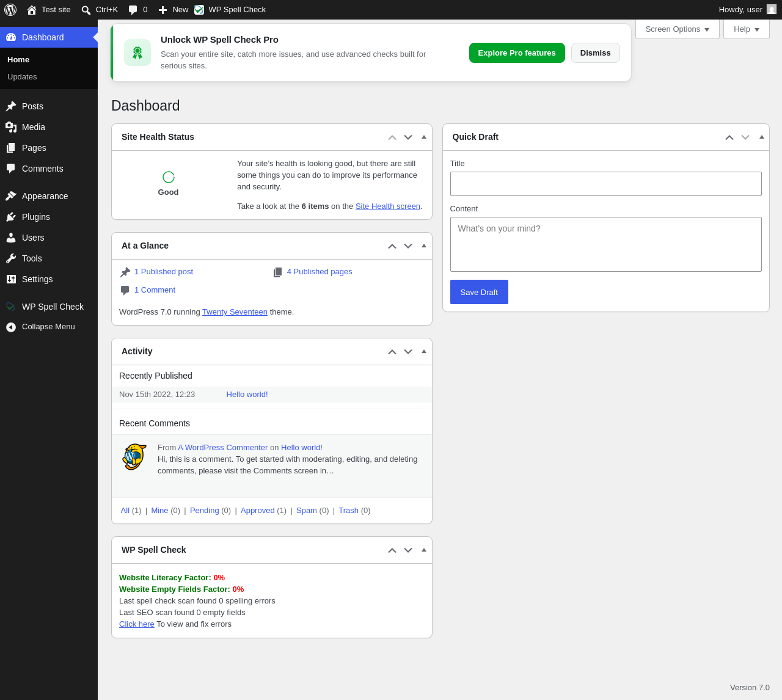Move At a Glance widget up
Screen dimensions: 782x700
click(x=392, y=246)
